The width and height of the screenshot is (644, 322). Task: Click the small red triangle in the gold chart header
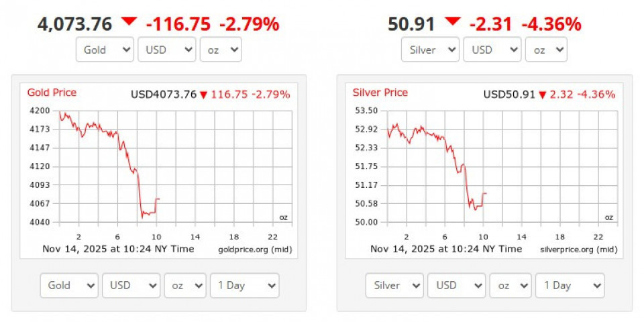coord(203,95)
